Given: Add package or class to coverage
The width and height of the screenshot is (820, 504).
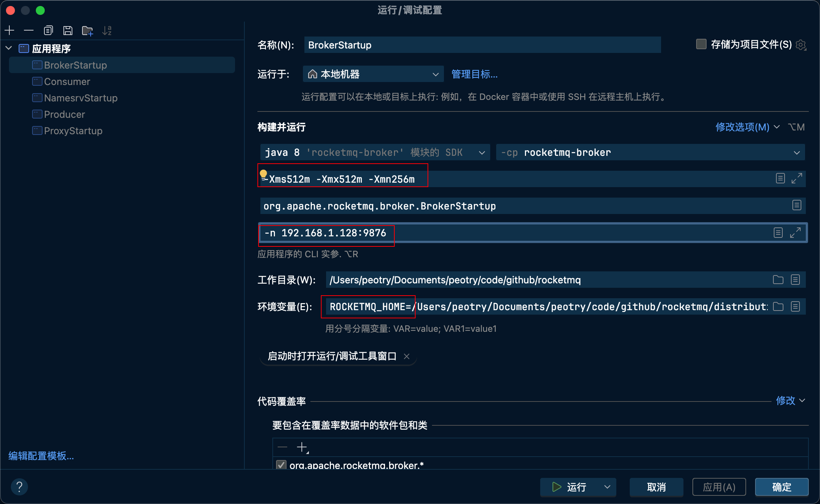Looking at the screenshot, I should pos(302,447).
